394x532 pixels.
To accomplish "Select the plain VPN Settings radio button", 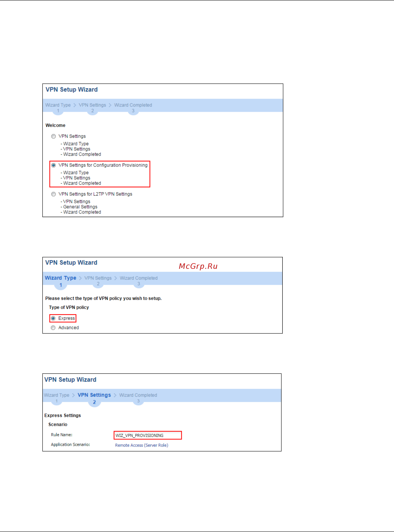I will click(53, 136).
